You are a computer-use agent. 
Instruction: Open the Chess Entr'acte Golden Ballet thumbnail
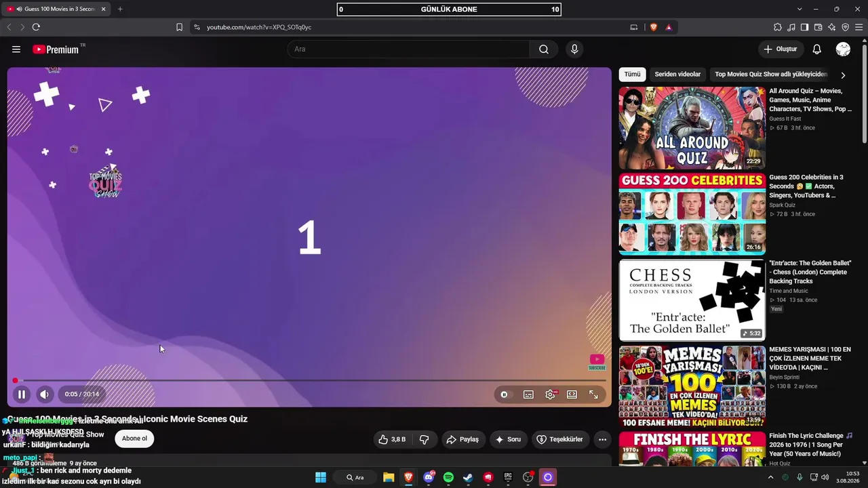(x=692, y=300)
